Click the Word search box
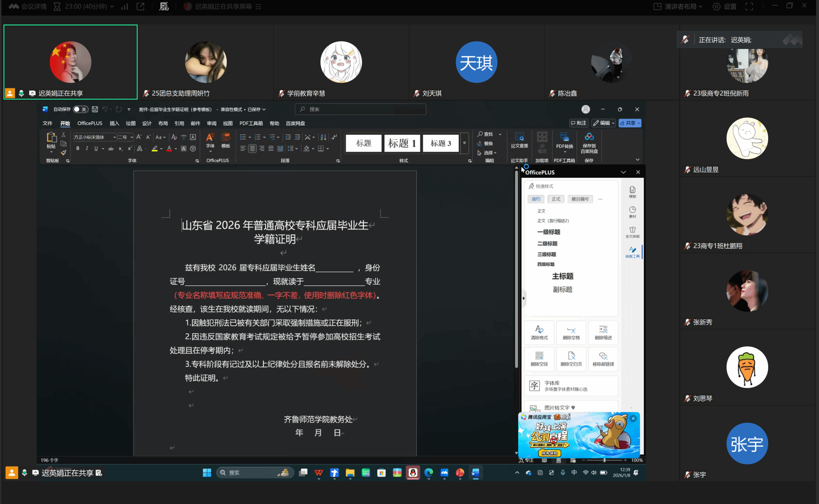Image resolution: width=819 pixels, height=504 pixels. tap(360, 109)
